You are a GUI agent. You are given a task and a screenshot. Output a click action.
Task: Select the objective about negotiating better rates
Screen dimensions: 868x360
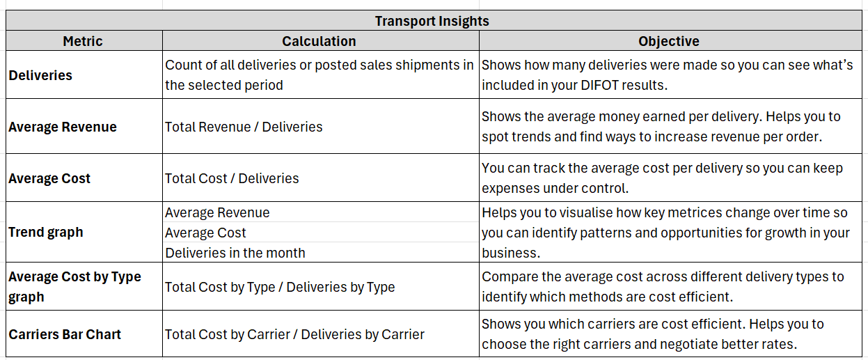(653, 334)
